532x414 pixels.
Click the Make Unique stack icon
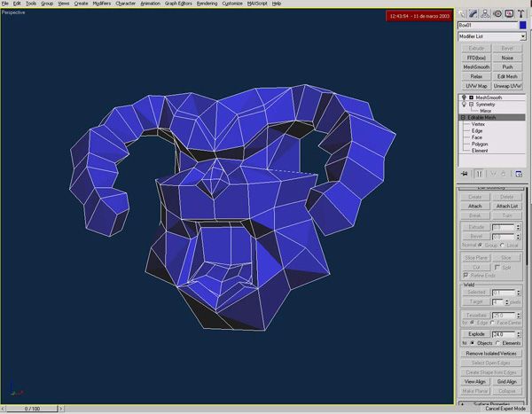(x=493, y=174)
